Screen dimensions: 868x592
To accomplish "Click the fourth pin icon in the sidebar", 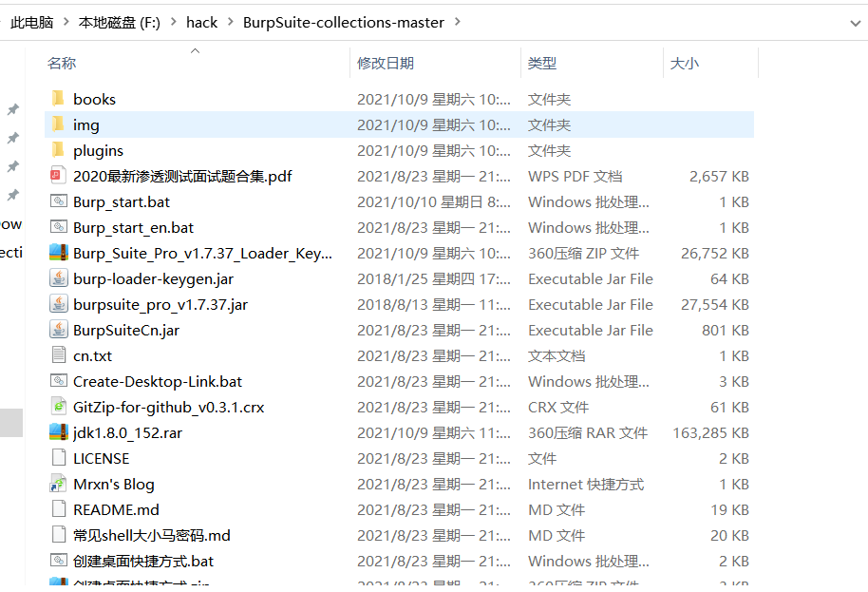I will [x=12, y=195].
